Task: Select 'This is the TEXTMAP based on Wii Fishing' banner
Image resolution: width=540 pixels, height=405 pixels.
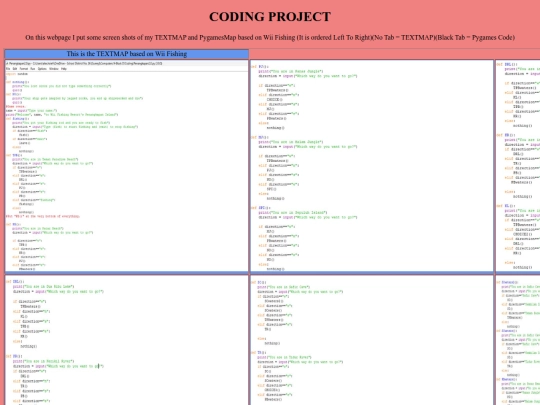Action: (127, 54)
